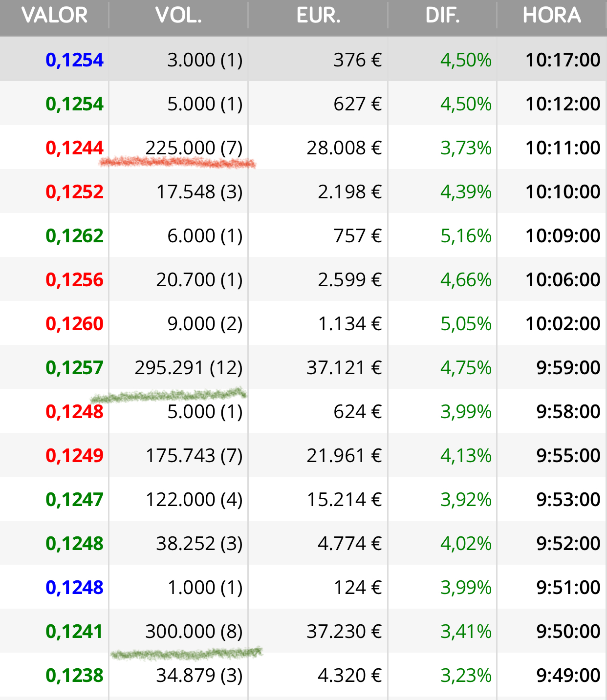Click time 10:17:00
The width and height of the screenshot is (607, 700).
(563, 60)
